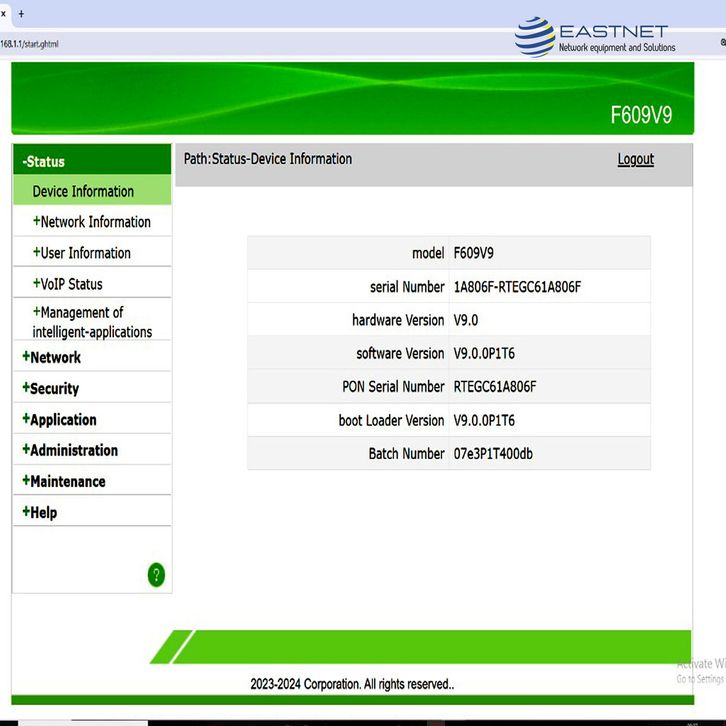Open Management of intelligent-applications
Viewport: 726px width, 726px height.
[x=90, y=322]
